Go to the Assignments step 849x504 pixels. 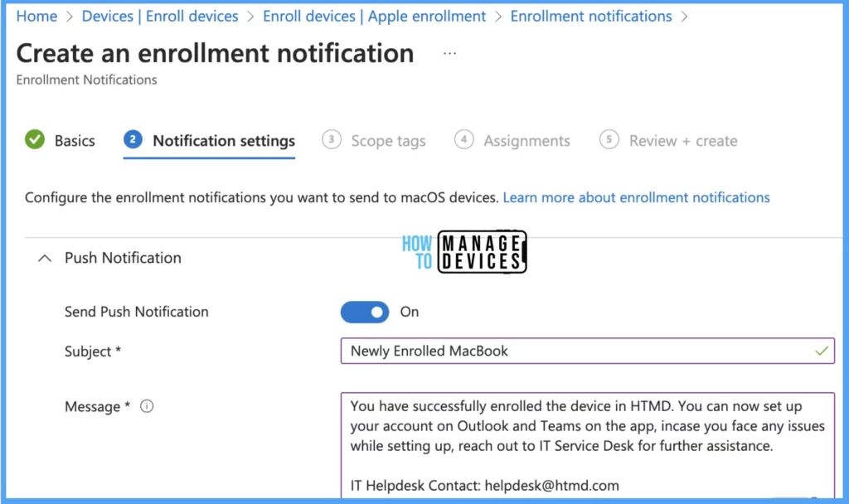coord(526,141)
